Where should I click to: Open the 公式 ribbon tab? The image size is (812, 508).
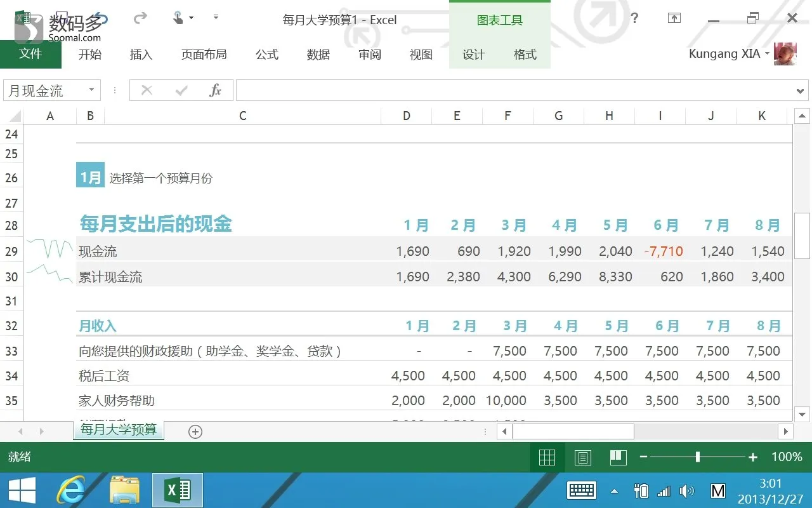267,55
